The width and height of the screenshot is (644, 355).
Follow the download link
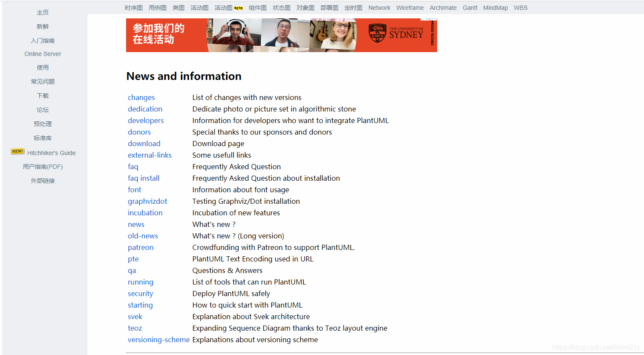pos(144,144)
